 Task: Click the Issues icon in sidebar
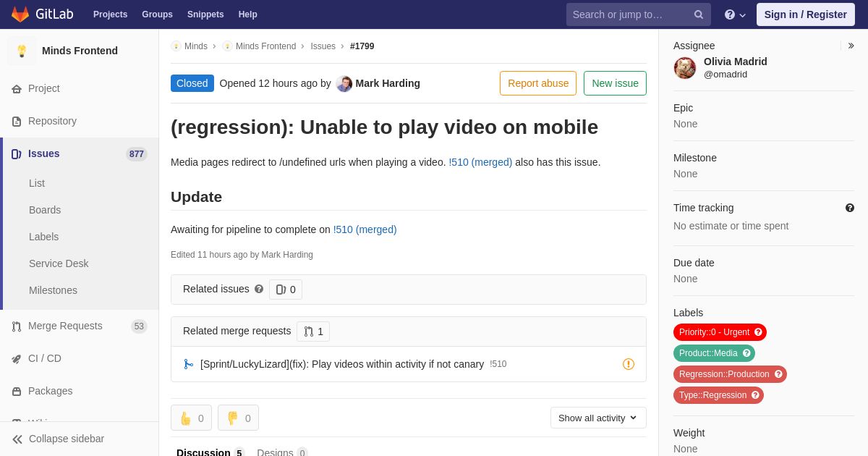17,154
